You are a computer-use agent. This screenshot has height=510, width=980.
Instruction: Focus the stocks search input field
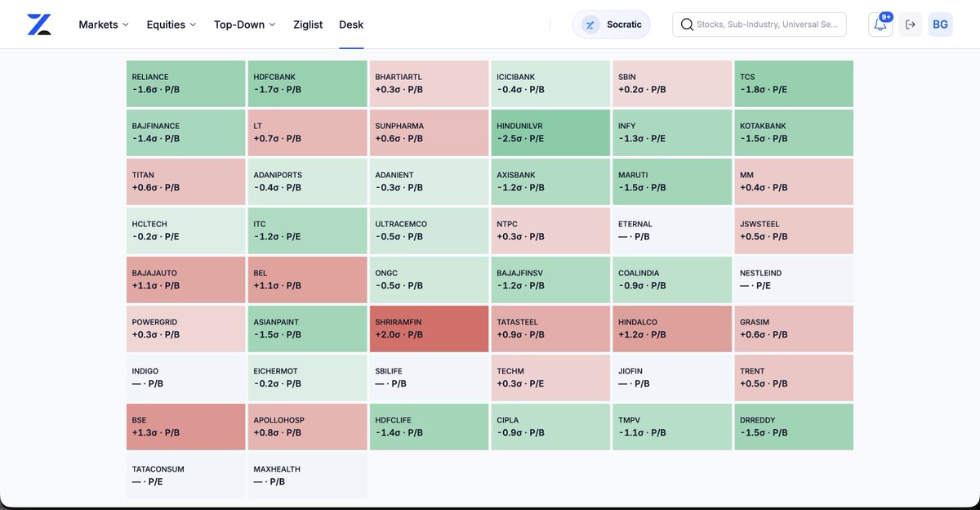coord(759,25)
